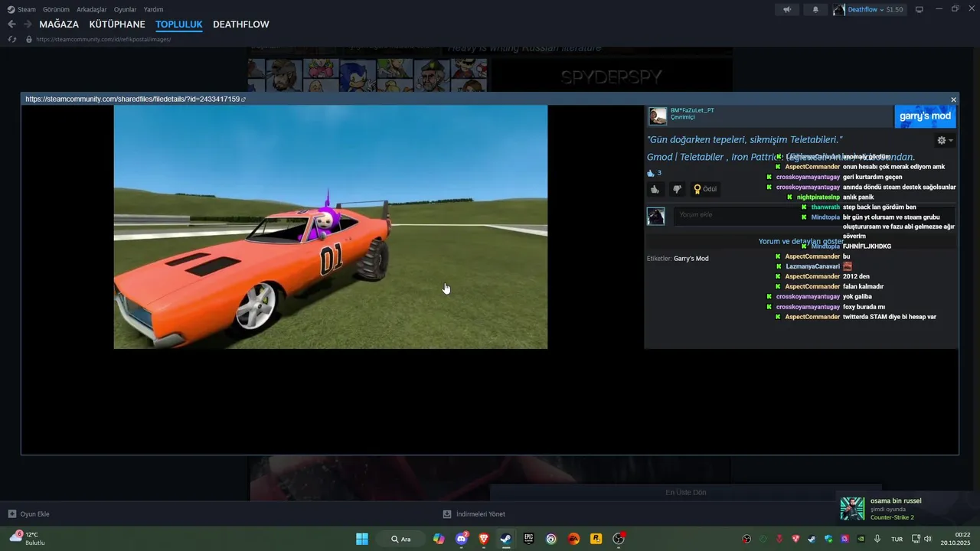Open OBS Studio from the taskbar
Image resolution: width=980 pixels, height=551 pixels.
coord(619,539)
